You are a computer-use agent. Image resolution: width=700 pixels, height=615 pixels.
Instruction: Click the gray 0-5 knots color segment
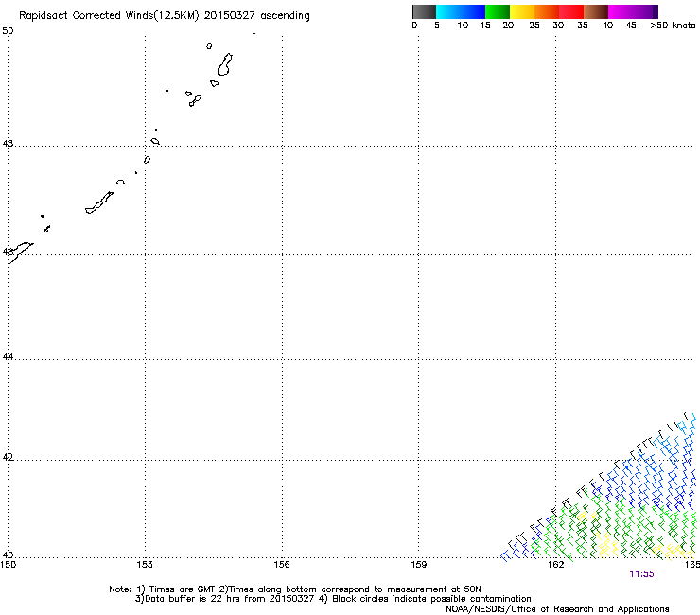[424, 11]
